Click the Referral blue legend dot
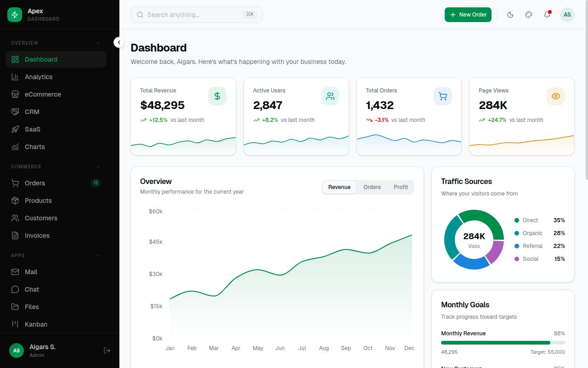Image resolution: width=588 pixels, height=368 pixels. click(517, 246)
